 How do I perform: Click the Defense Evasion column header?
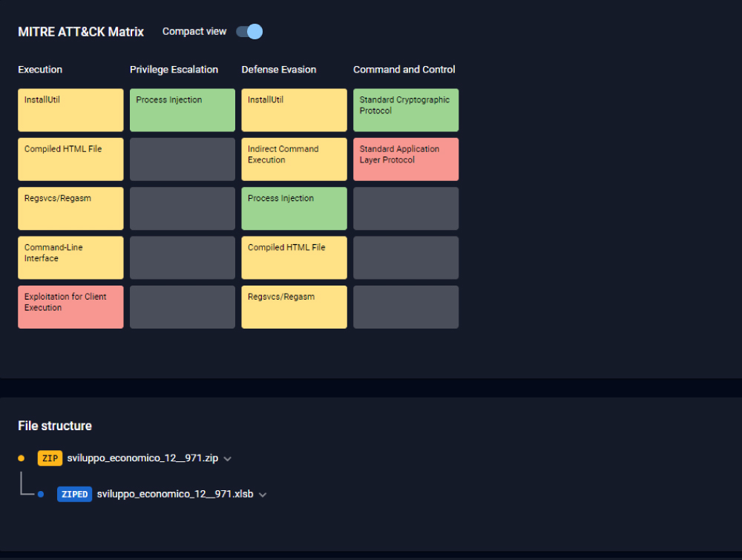click(279, 70)
